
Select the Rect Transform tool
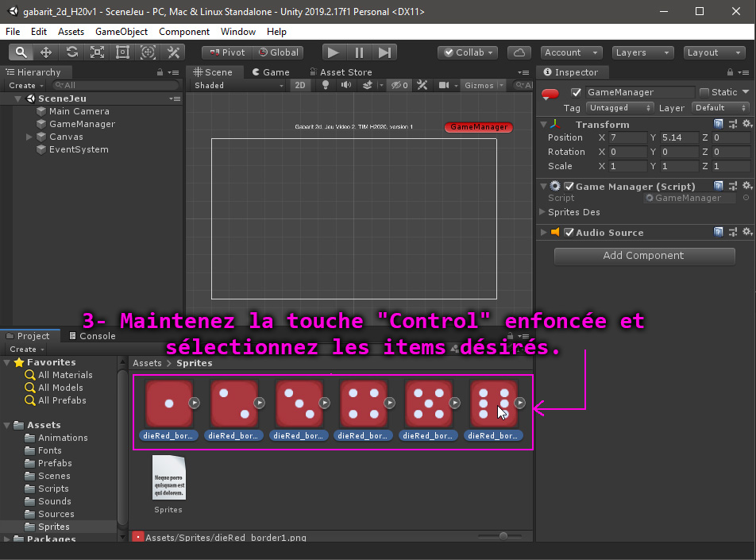(x=122, y=52)
